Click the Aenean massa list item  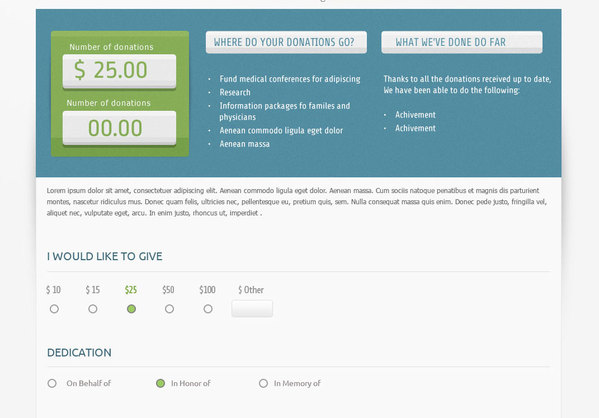(x=244, y=144)
